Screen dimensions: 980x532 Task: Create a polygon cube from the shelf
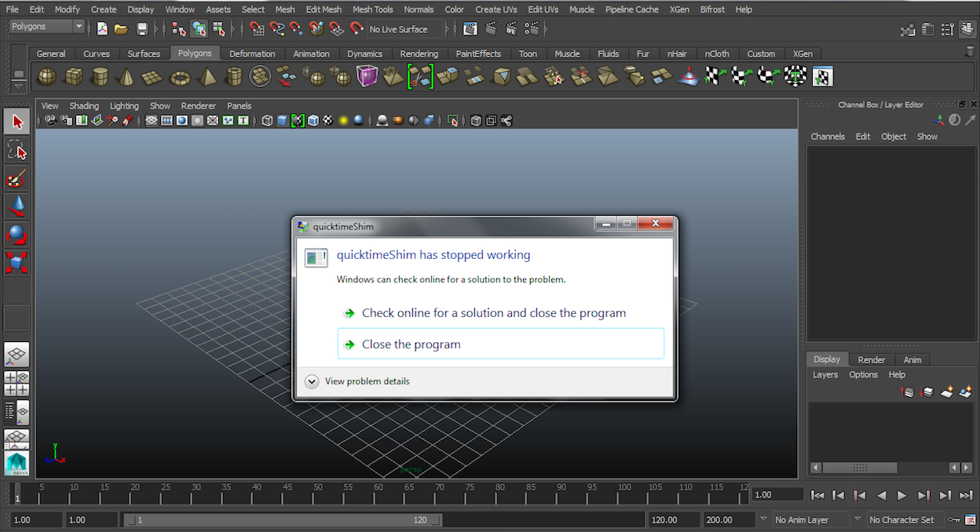pos(74,76)
